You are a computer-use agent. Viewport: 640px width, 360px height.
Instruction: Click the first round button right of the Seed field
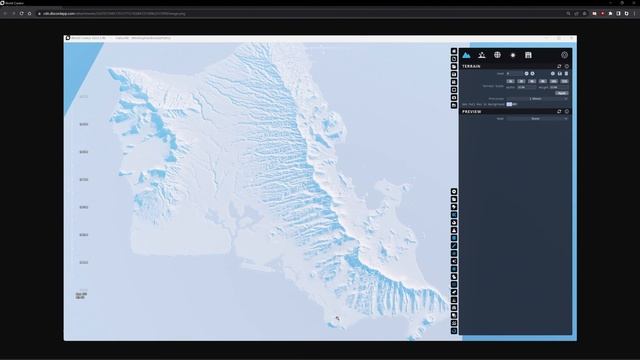[x=527, y=73]
